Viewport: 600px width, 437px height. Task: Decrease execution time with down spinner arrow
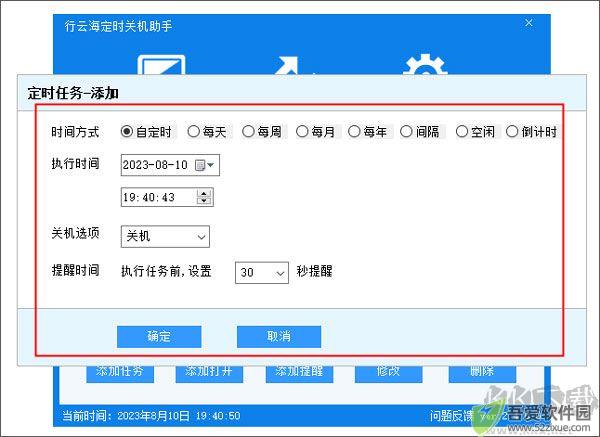click(x=204, y=201)
